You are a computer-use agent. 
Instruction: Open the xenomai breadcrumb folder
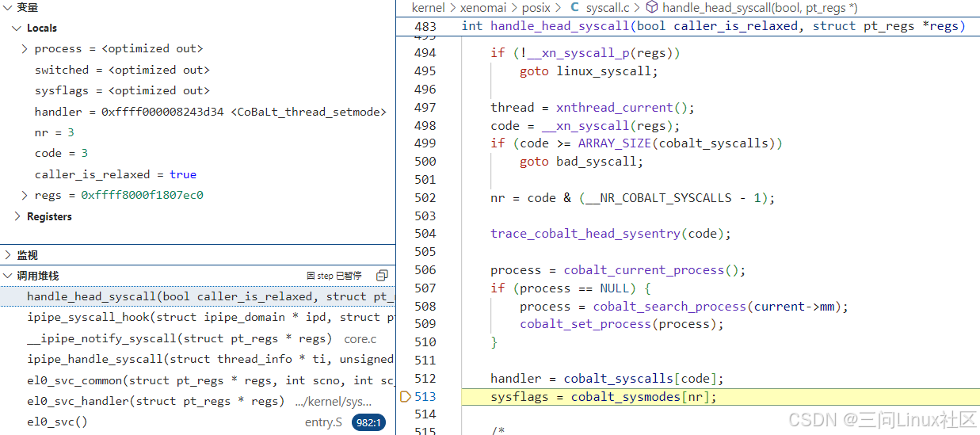click(x=483, y=8)
